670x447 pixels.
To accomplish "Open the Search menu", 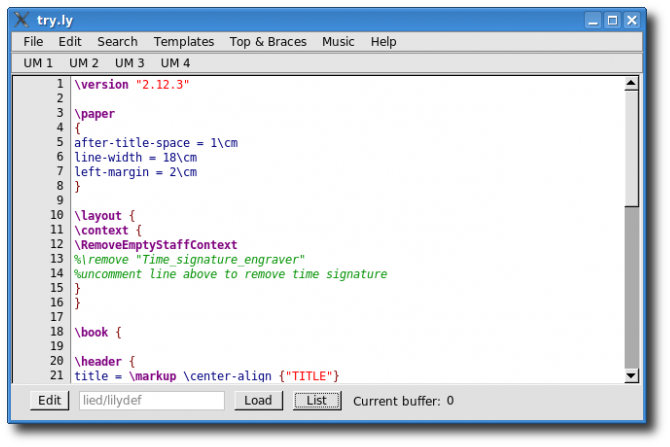I will pos(117,41).
